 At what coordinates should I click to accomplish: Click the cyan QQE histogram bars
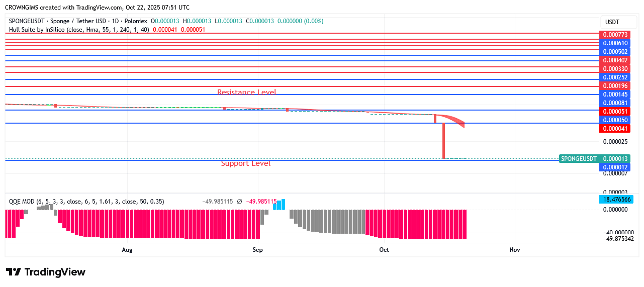280,205
